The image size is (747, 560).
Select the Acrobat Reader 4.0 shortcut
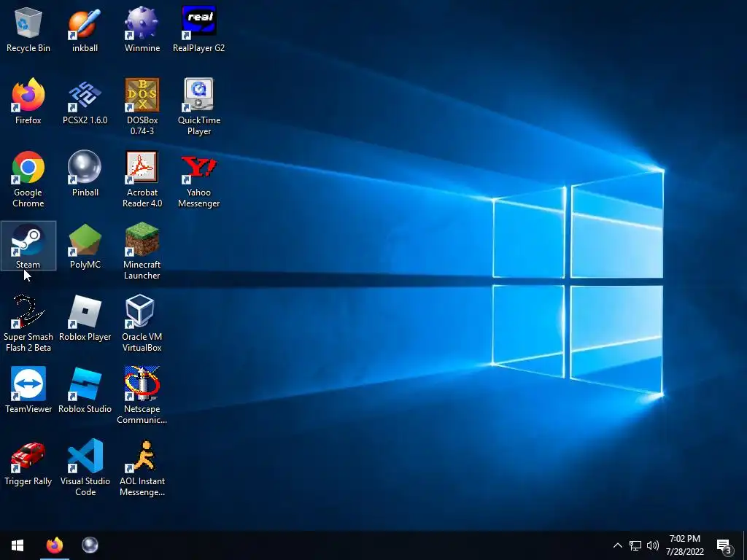(142, 179)
